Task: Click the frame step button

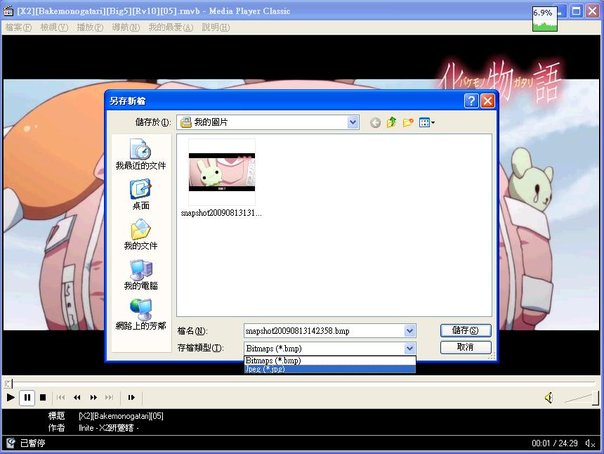Action: [x=131, y=397]
